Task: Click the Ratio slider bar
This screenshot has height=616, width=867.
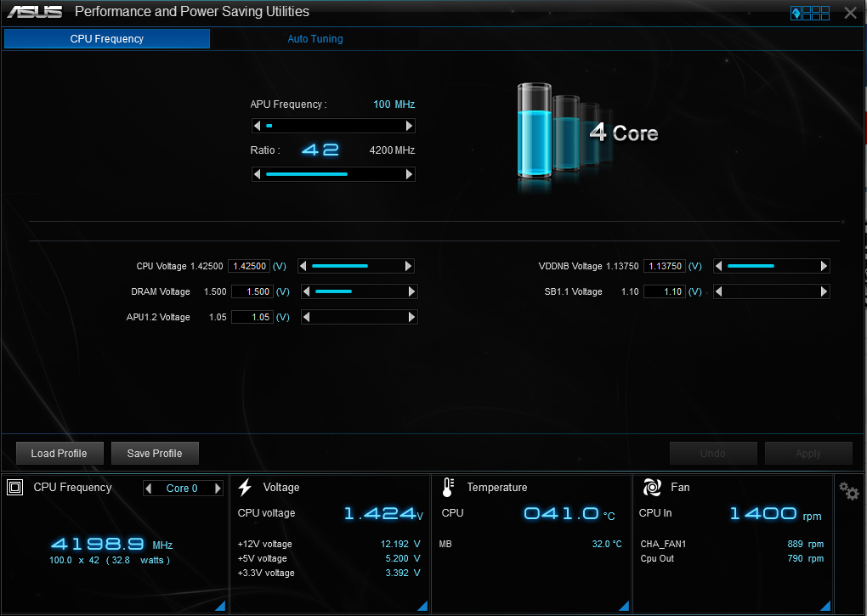Action: point(333,174)
